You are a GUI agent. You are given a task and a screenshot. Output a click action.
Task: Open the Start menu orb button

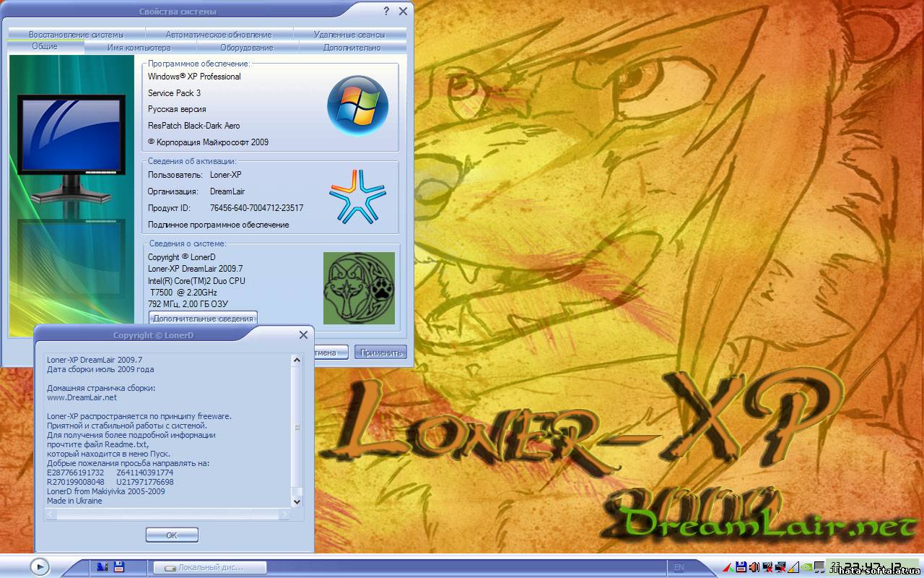coord(39,567)
